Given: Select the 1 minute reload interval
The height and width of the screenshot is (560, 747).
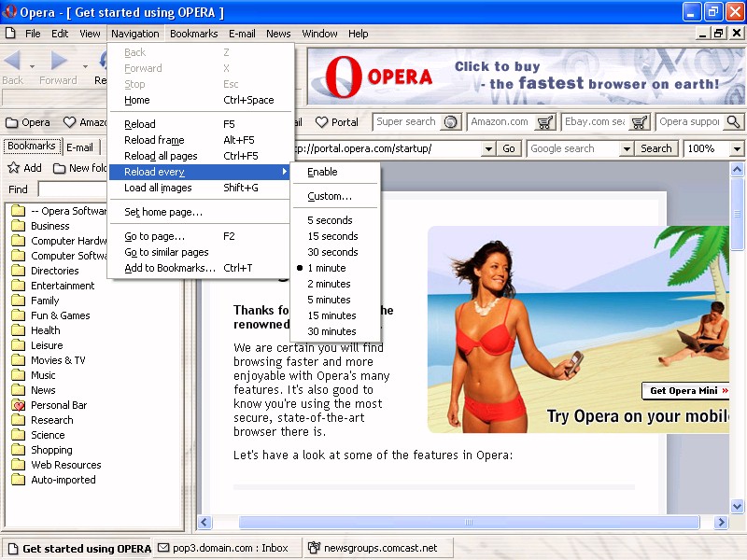Looking at the screenshot, I should [x=326, y=268].
